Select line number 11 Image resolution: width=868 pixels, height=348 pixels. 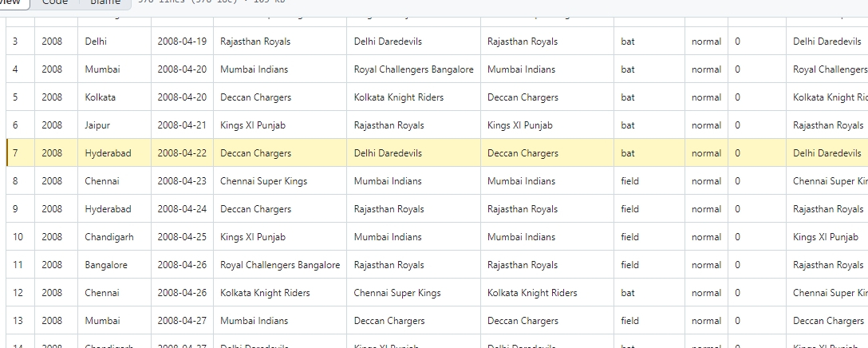21,265
